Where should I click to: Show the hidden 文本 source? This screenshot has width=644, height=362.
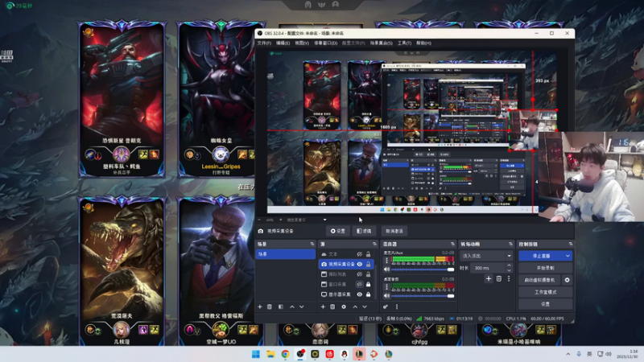(359, 254)
